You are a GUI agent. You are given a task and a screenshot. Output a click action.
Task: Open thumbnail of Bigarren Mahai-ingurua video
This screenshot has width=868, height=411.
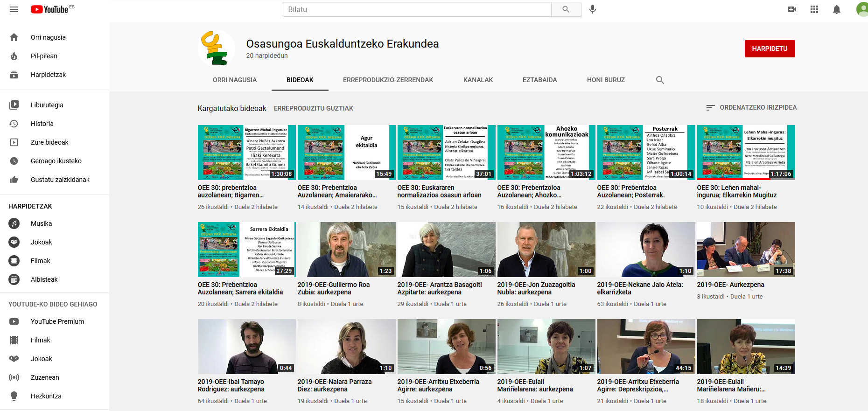tap(247, 153)
